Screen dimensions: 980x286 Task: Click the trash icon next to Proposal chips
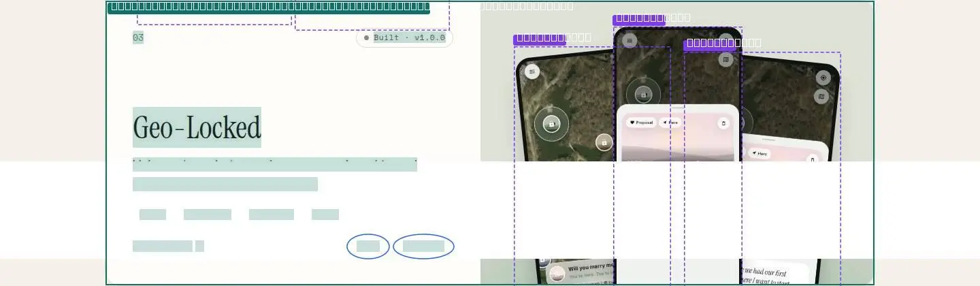pos(723,123)
